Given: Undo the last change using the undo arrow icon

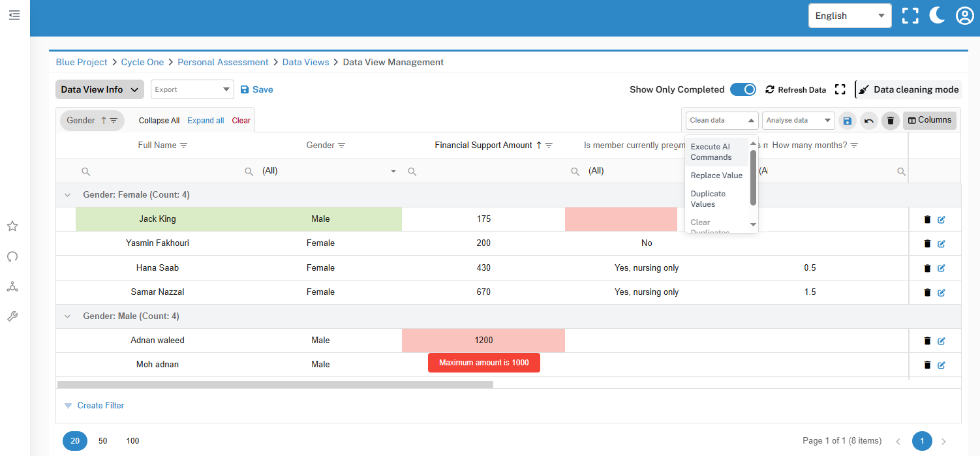Looking at the screenshot, I should pos(868,120).
